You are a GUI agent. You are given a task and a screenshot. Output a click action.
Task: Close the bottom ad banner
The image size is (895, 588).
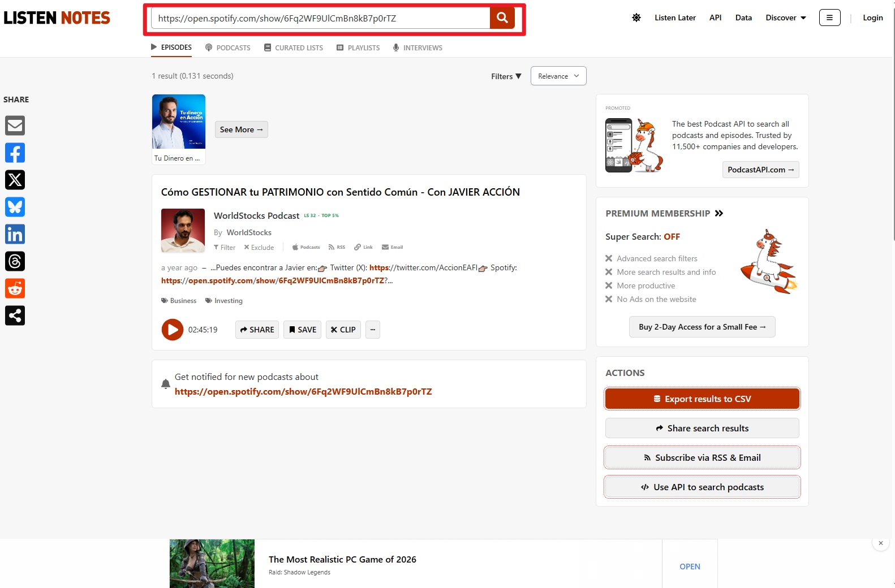[881, 543]
